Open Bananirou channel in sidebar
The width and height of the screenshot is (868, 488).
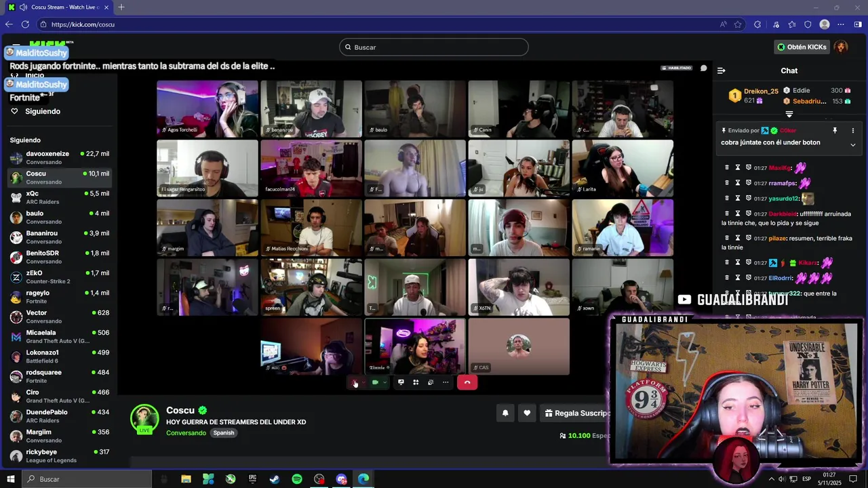[x=60, y=237]
